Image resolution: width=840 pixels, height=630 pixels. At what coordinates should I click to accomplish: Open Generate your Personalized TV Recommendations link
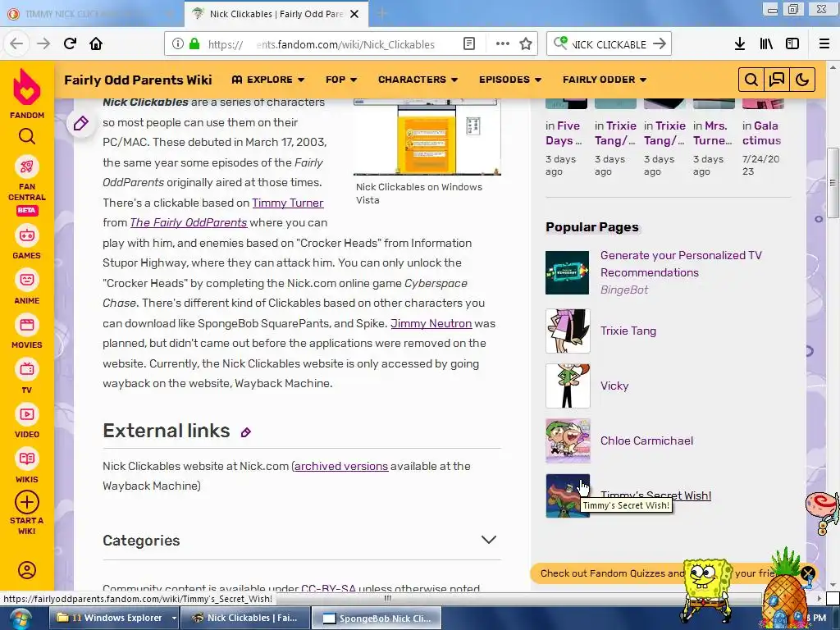point(681,263)
